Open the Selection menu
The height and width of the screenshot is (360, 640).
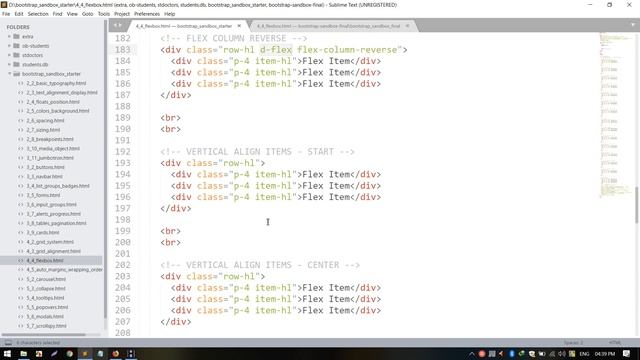(x=38, y=14)
